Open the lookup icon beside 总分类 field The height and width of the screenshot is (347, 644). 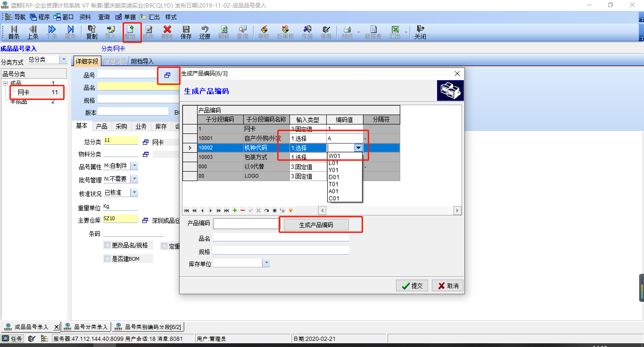pos(145,141)
